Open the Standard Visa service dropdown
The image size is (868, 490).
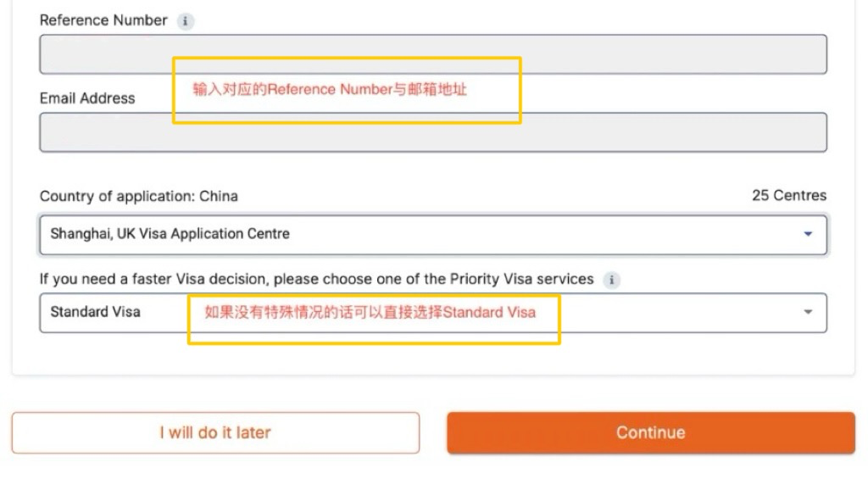point(433,313)
